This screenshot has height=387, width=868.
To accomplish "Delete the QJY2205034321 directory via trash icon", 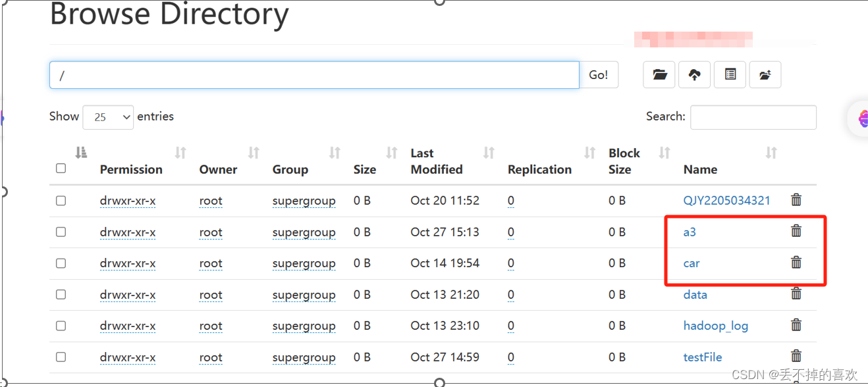I will click(796, 199).
